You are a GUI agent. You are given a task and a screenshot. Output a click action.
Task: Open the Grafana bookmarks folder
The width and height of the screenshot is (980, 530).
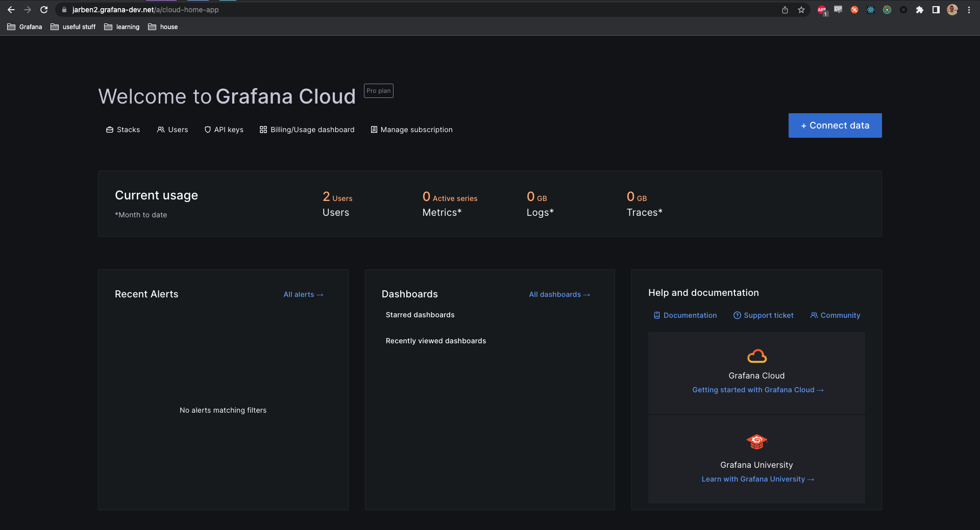pos(24,27)
